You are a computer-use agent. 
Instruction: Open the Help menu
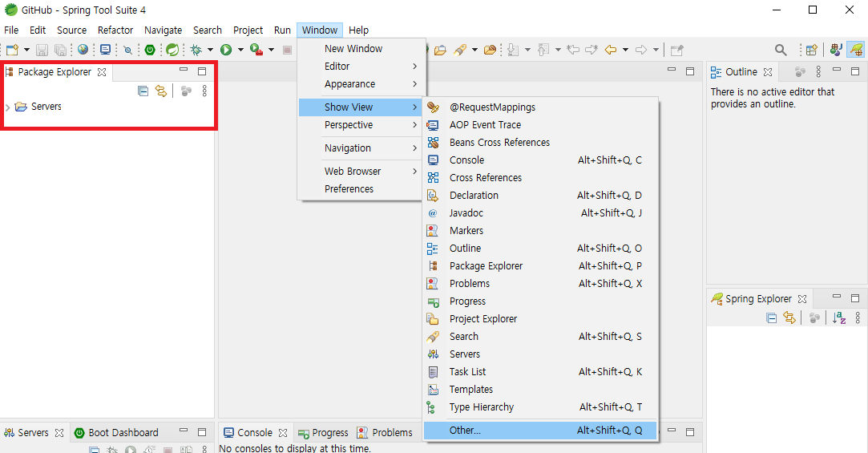tap(359, 30)
